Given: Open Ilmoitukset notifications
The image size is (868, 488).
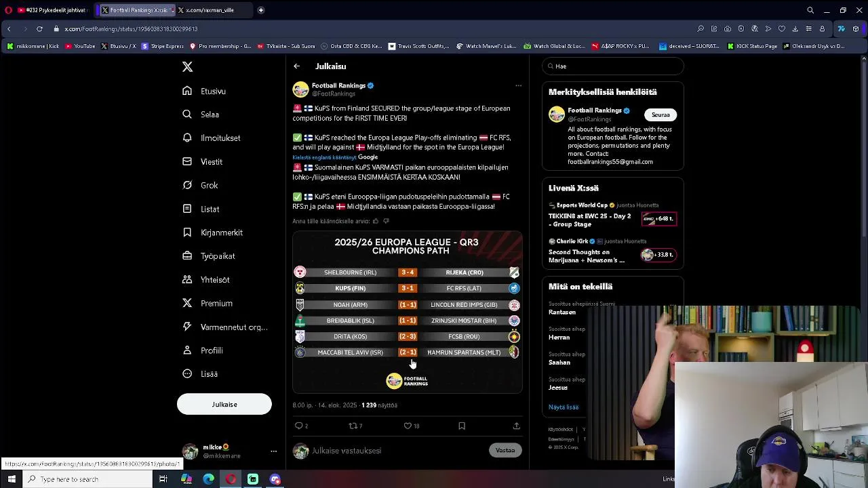Looking at the screenshot, I should tap(212, 138).
